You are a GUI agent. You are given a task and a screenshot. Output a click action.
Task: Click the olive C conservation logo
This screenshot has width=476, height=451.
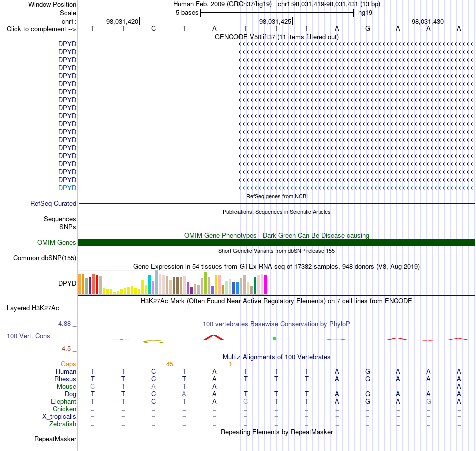[153, 342]
